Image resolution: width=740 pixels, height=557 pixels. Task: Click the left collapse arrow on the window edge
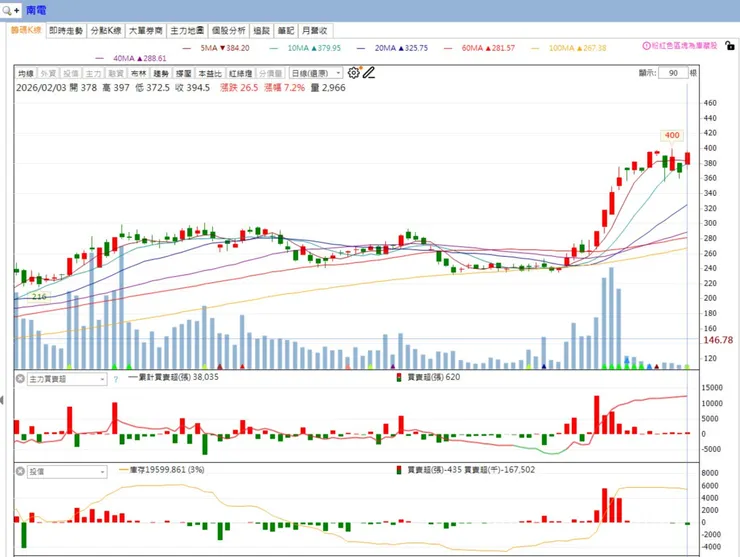pos(2,400)
